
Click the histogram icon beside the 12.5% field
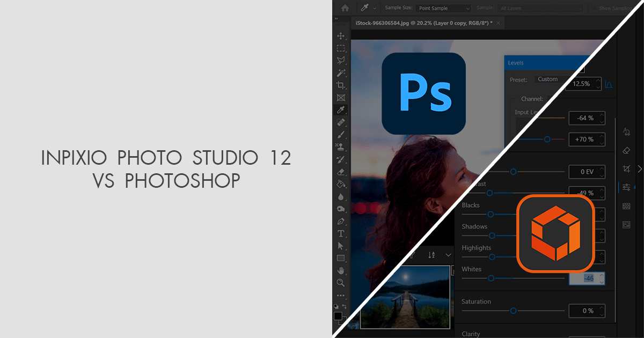[610, 84]
